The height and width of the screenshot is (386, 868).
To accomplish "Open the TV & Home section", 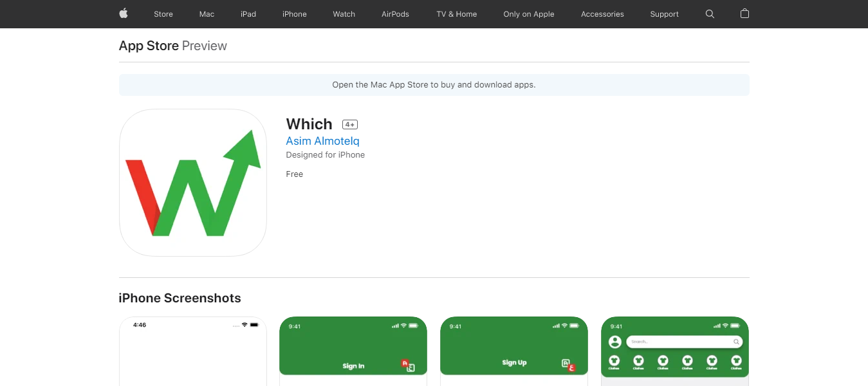I will pos(457,14).
